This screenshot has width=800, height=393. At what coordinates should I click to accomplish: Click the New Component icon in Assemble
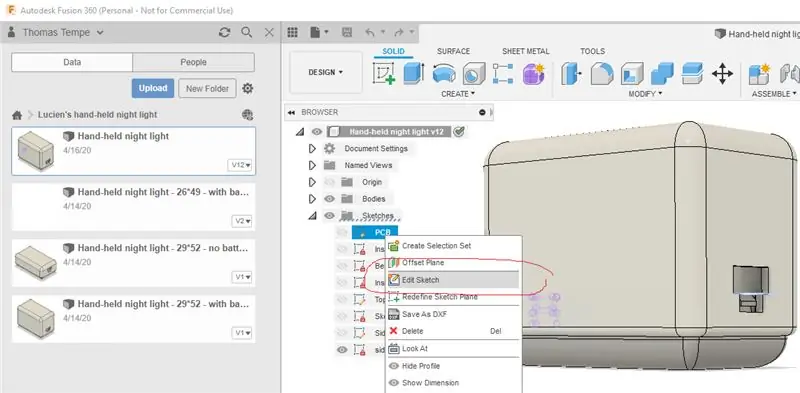pyautogui.click(x=760, y=73)
